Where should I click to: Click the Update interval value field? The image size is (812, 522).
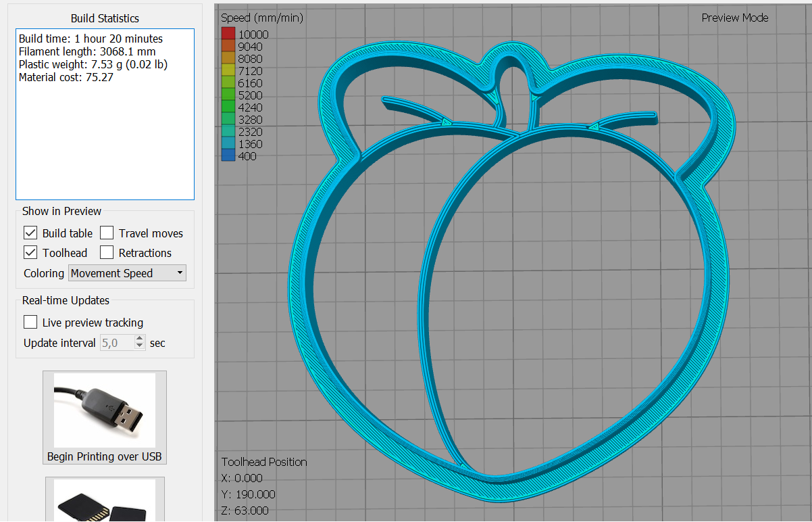tap(116, 343)
